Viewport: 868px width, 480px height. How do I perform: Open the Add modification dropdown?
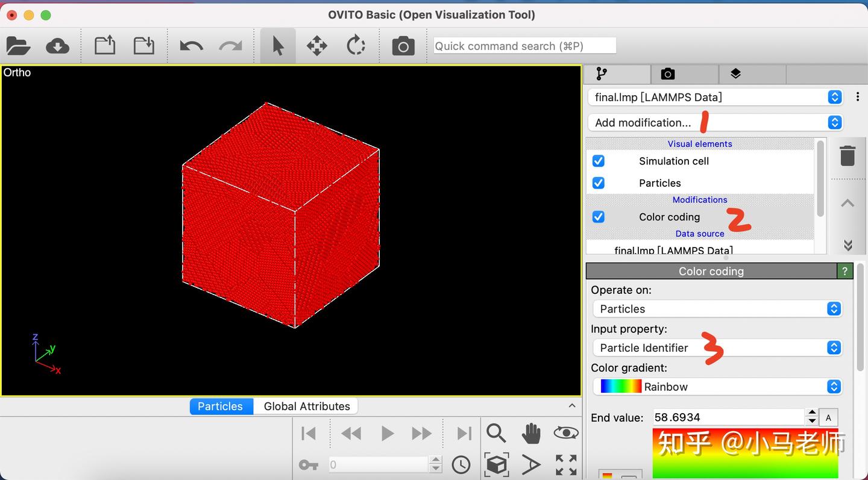pyautogui.click(x=715, y=122)
